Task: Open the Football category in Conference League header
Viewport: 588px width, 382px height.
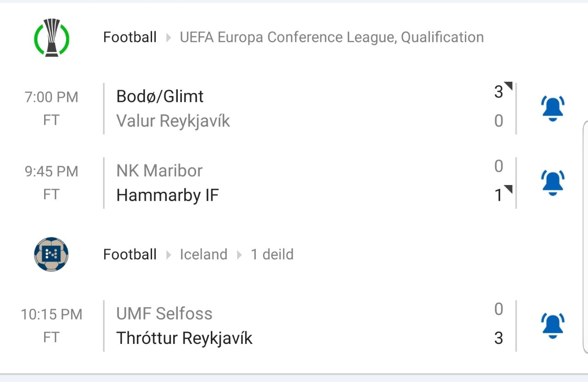Action: click(130, 37)
